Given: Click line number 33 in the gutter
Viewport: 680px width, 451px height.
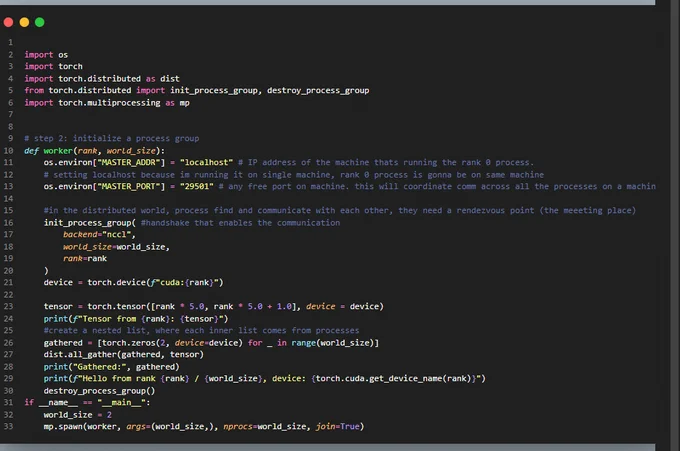Looking at the screenshot, I should pyautogui.click(x=9, y=426).
